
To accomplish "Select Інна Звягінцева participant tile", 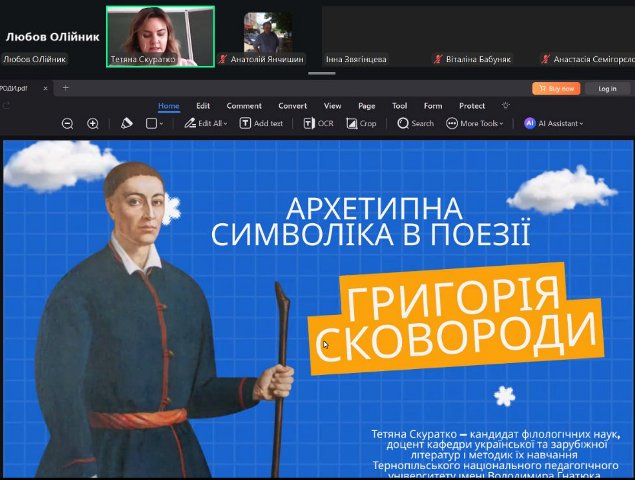I will (375, 36).
